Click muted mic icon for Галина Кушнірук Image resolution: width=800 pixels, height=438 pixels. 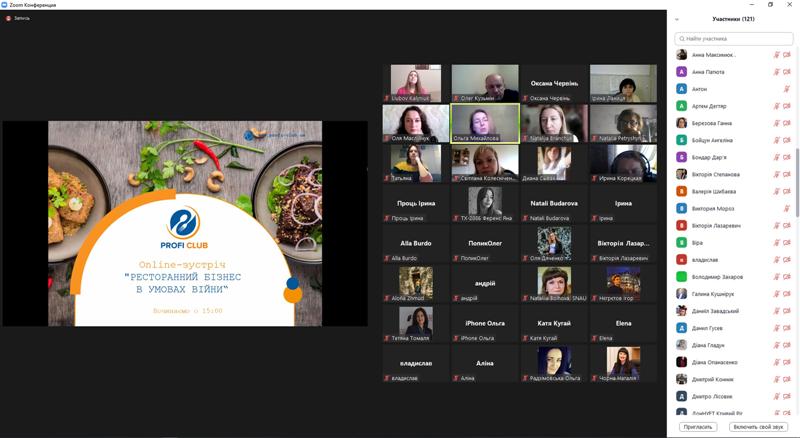[775, 294]
